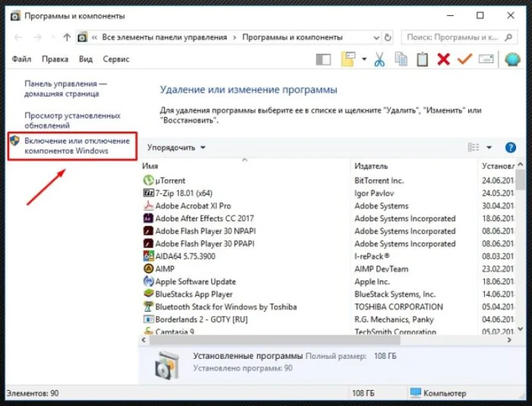Open Панель управления — домашняя страница link
The image size is (532, 406).
(66, 89)
